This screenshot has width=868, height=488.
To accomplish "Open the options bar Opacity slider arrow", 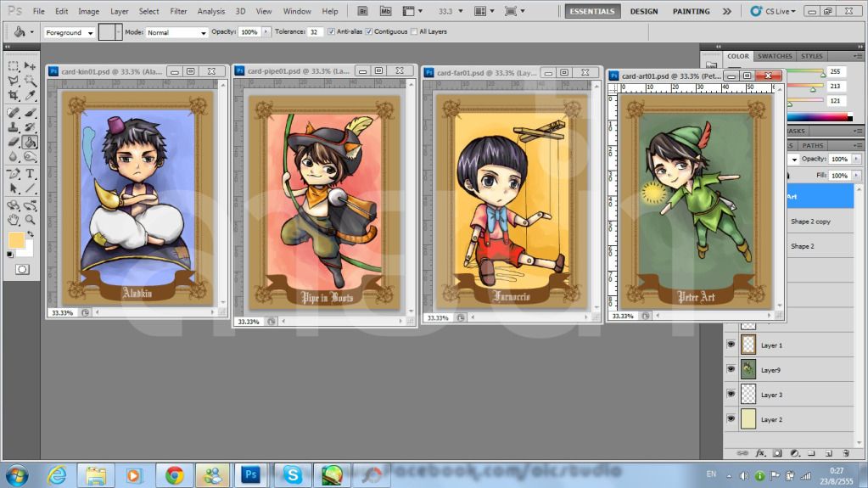I will pos(266,31).
